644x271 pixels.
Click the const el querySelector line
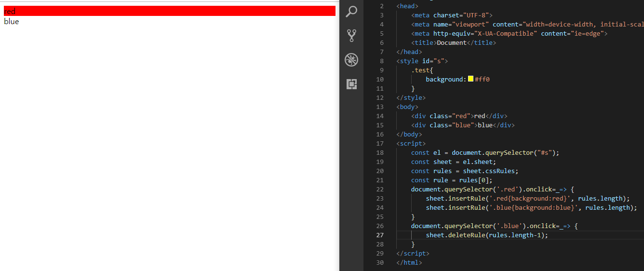(x=485, y=153)
